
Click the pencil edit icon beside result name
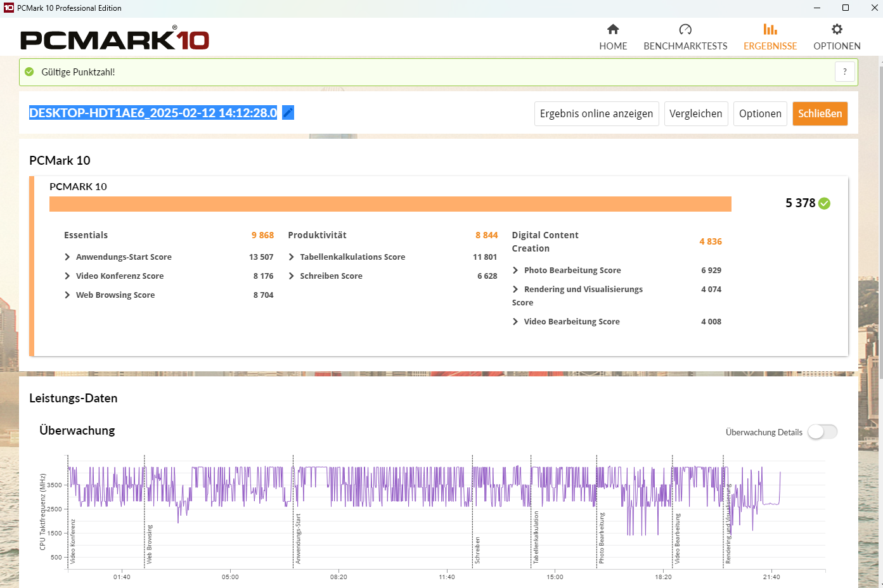288,113
